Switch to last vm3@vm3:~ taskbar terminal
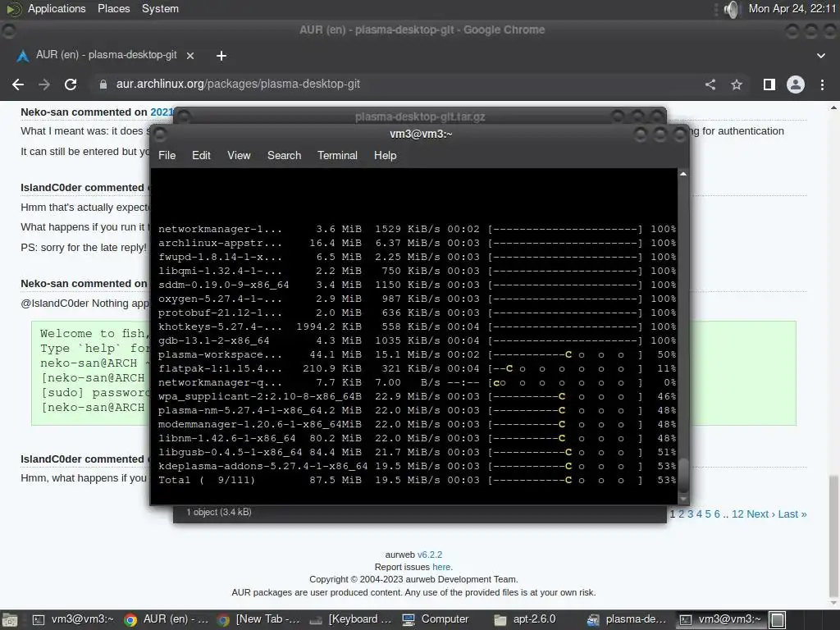Image resolution: width=840 pixels, height=630 pixels. (x=722, y=620)
